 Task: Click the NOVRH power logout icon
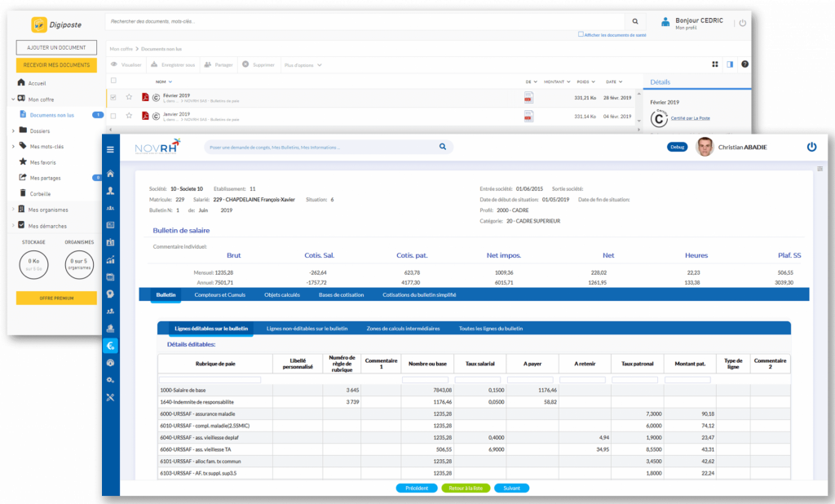tap(811, 147)
